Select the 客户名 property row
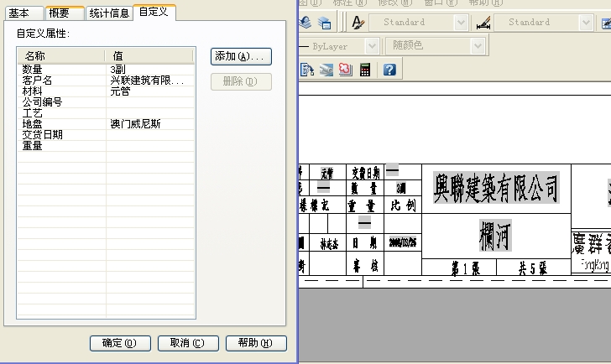This screenshot has width=611, height=364. pos(106,81)
